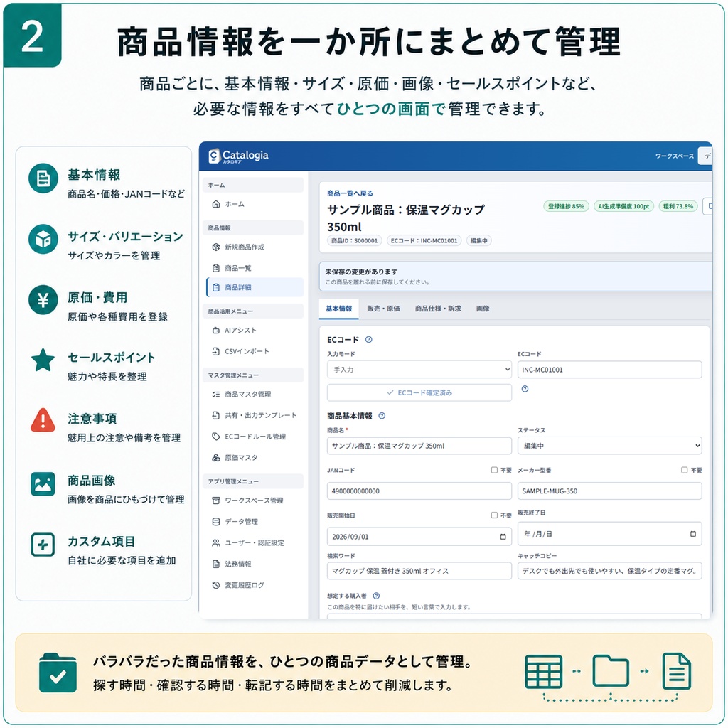Select 商品詳細 in the sidebar
This screenshot has width=728, height=728.
255,287
